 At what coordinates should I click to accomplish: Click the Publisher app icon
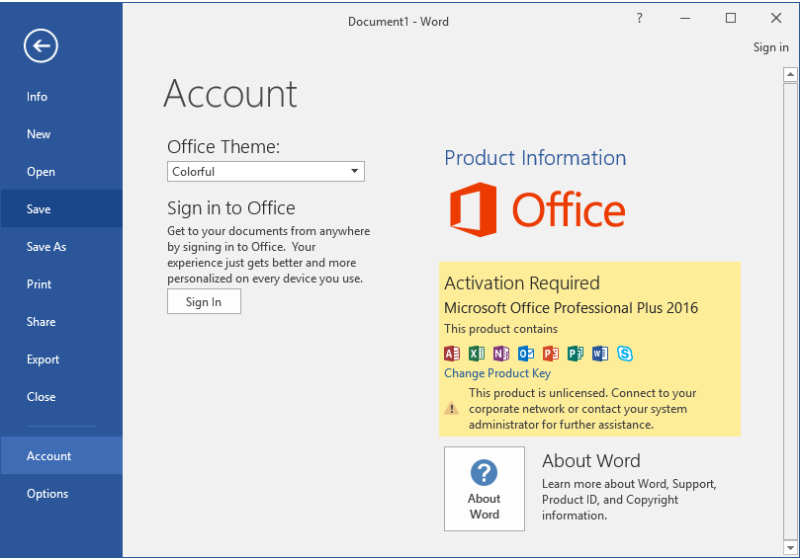(x=575, y=353)
